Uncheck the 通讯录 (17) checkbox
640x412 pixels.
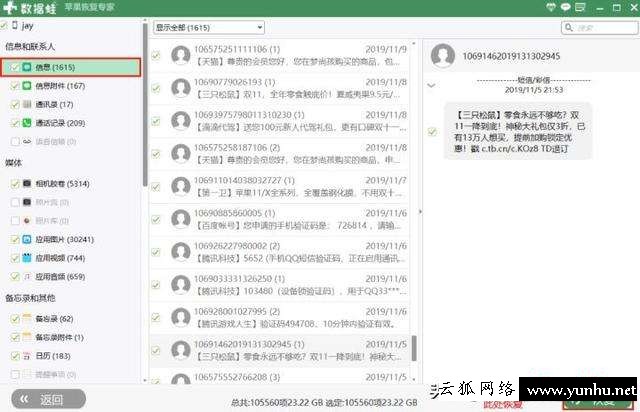click(15, 105)
